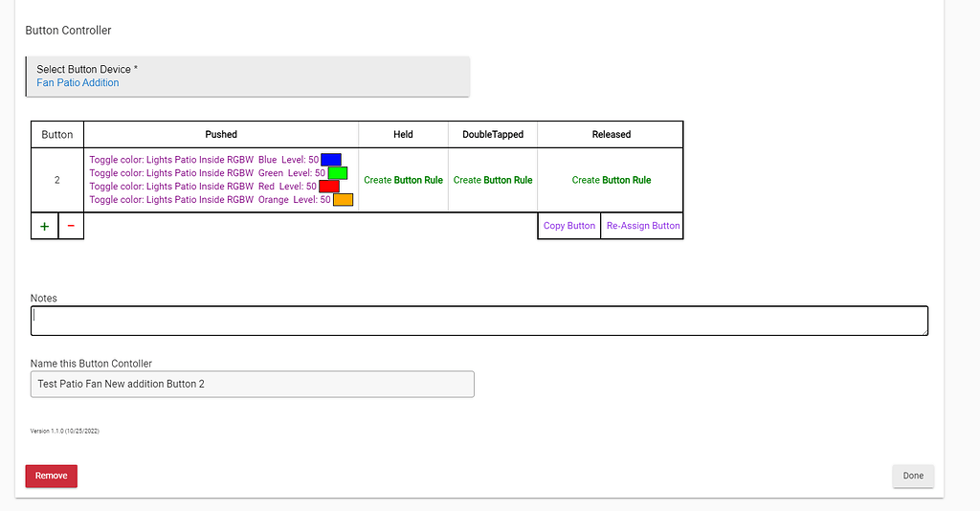Screen dimensions: 980x511
Task: Open the Toggle color Blue action
Action: 203,160
